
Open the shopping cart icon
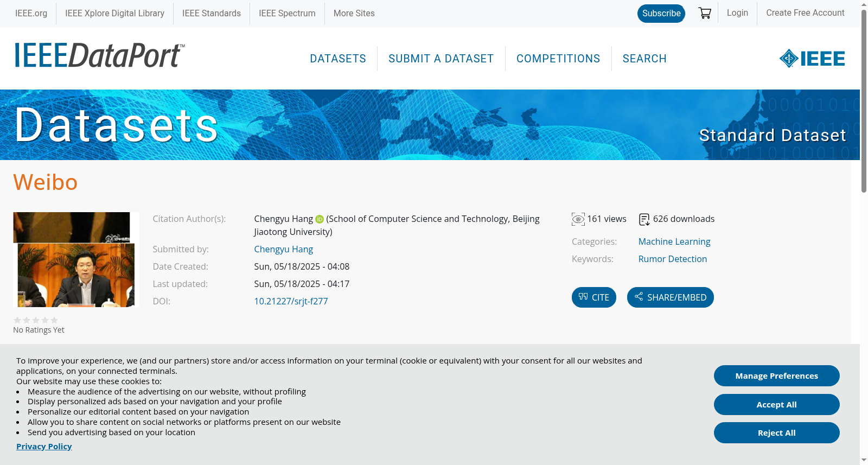705,13
